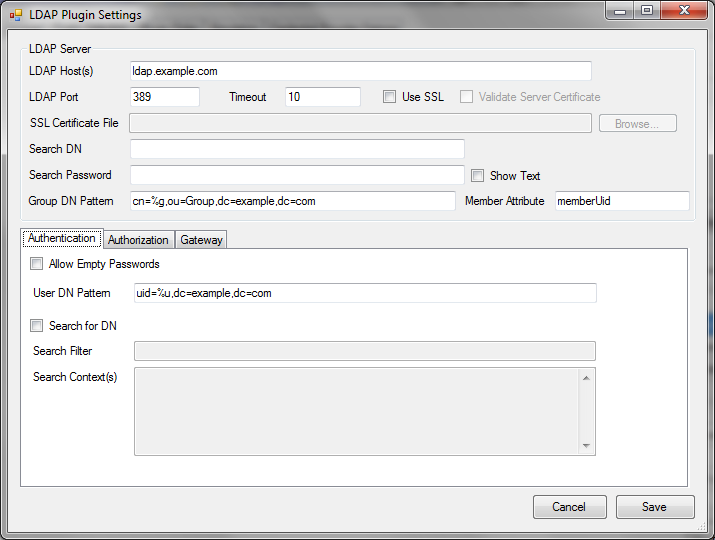Click the 'Group DN Pattern' label
This screenshot has width=715, height=540.
(x=71, y=201)
